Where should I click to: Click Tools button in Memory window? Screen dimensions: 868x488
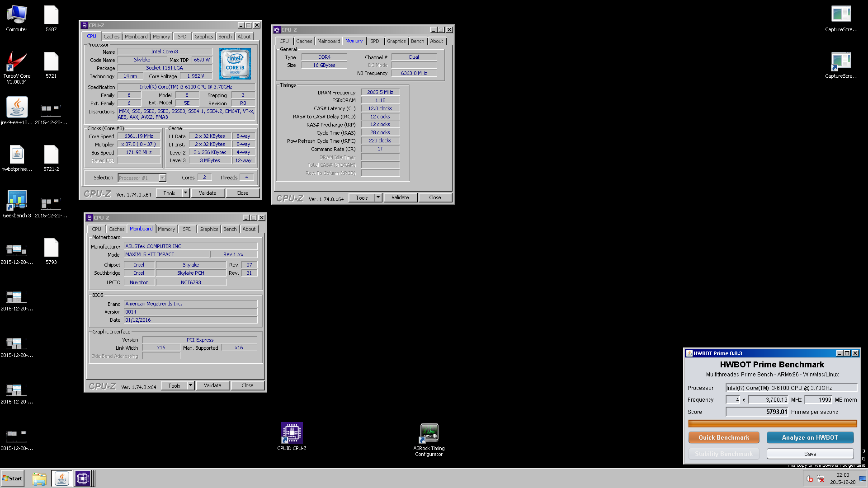click(362, 197)
